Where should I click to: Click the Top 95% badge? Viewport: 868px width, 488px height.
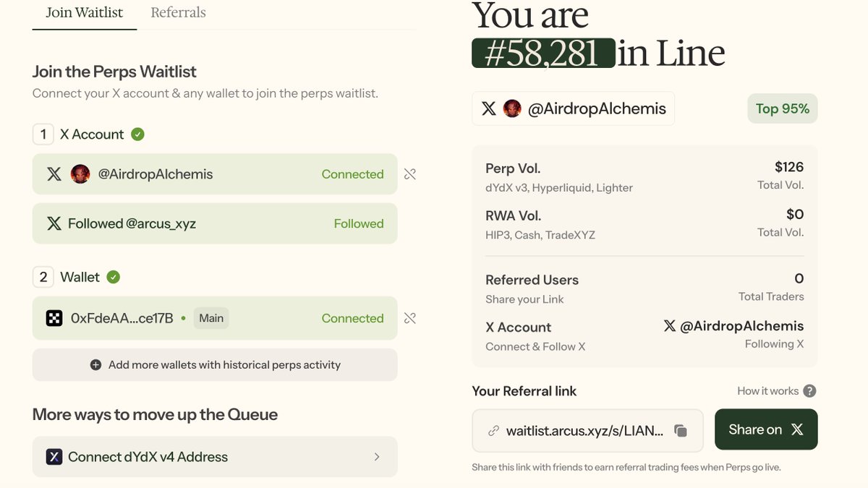coord(783,108)
